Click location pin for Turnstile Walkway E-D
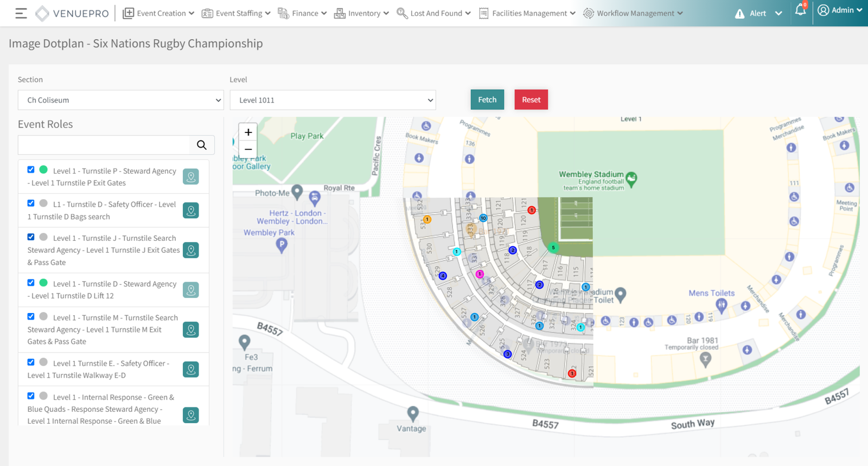 (x=191, y=369)
